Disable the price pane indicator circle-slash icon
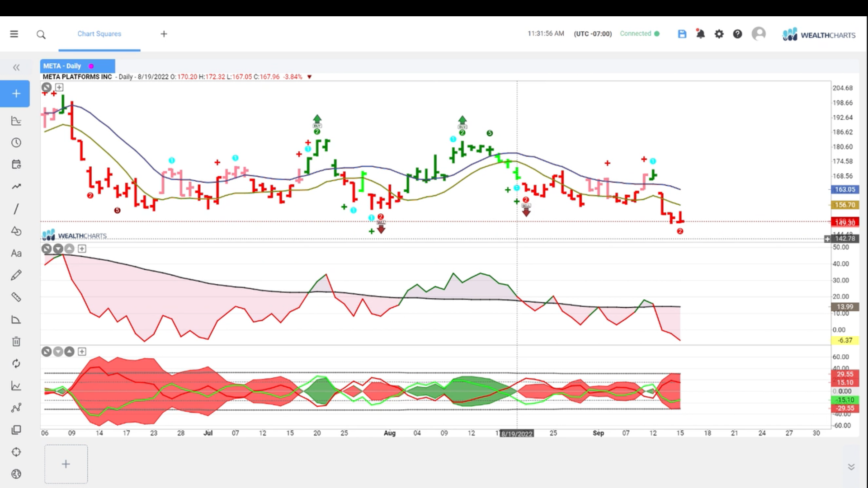The height and width of the screenshot is (488, 868). click(47, 87)
